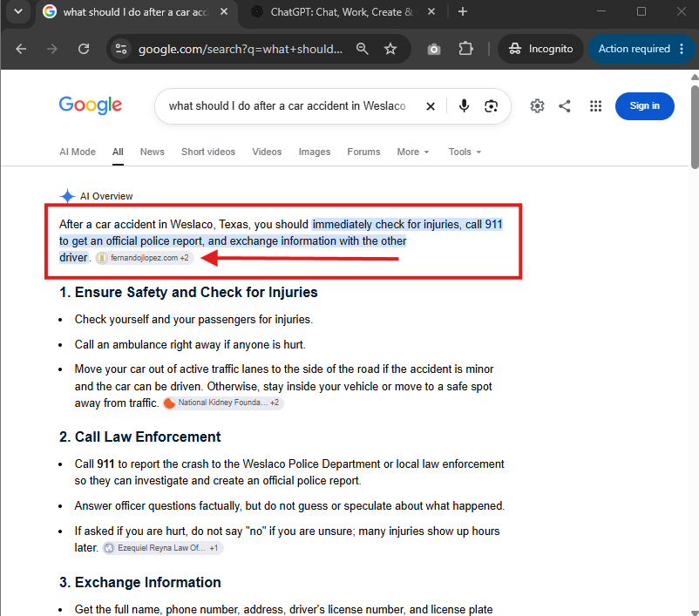Click the AI Overview sparkle icon
Viewport: 699px width, 616px height.
67,196
